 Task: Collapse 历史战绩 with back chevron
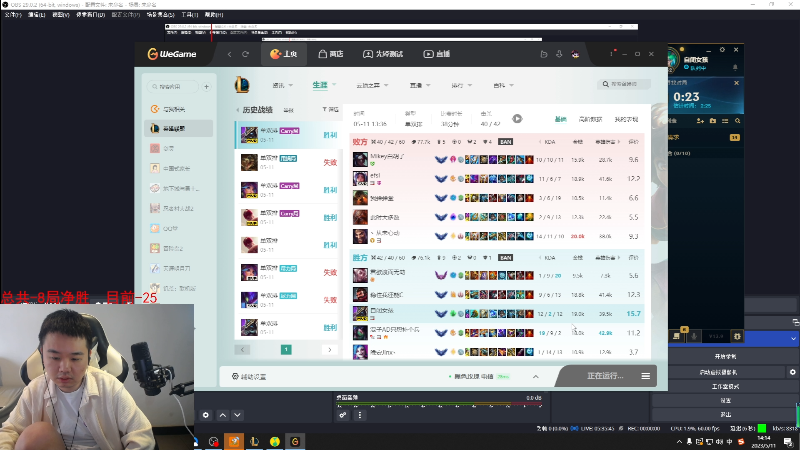[237, 110]
